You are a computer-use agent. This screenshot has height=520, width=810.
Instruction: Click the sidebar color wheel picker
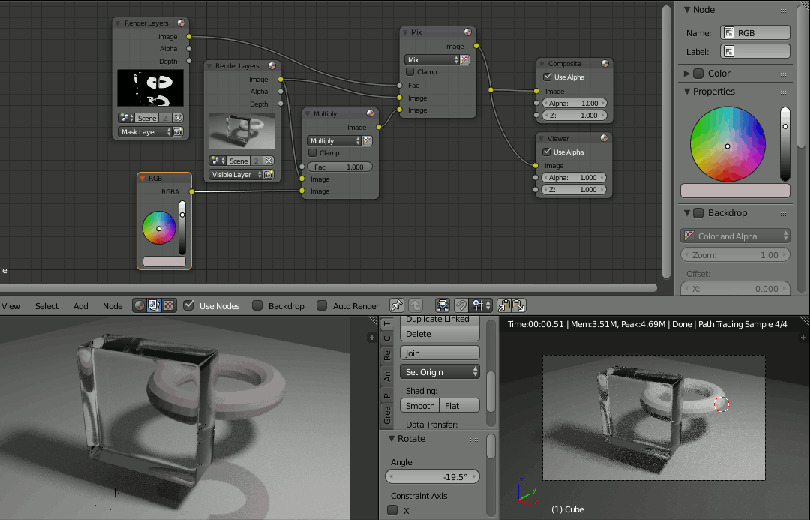(x=728, y=144)
